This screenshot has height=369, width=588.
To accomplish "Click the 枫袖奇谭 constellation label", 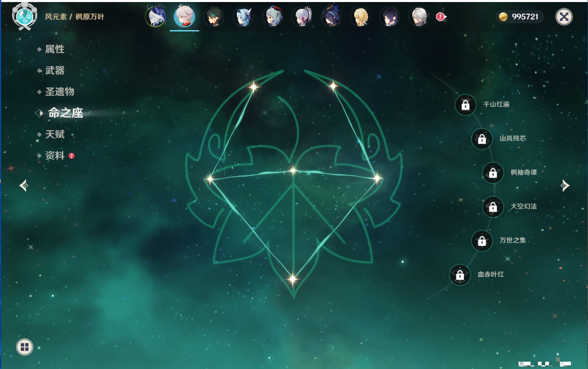I will tap(524, 172).
